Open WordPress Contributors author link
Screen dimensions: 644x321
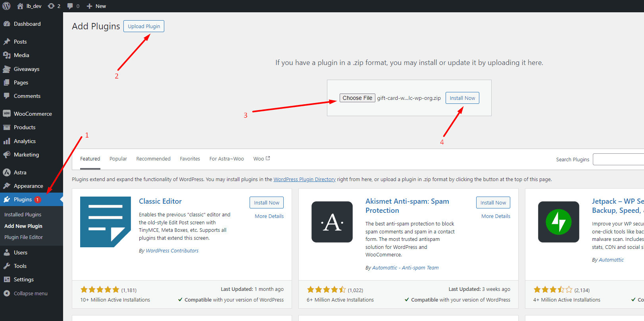tap(172, 251)
